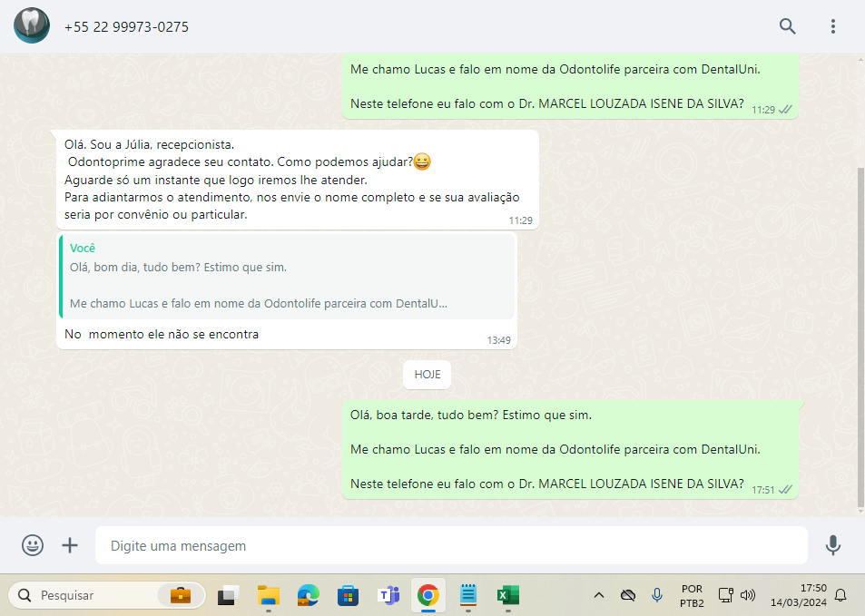This screenshot has height=616, width=865.
Task: Click the 'Digite uma mensagem' input field
Action: coord(451,545)
